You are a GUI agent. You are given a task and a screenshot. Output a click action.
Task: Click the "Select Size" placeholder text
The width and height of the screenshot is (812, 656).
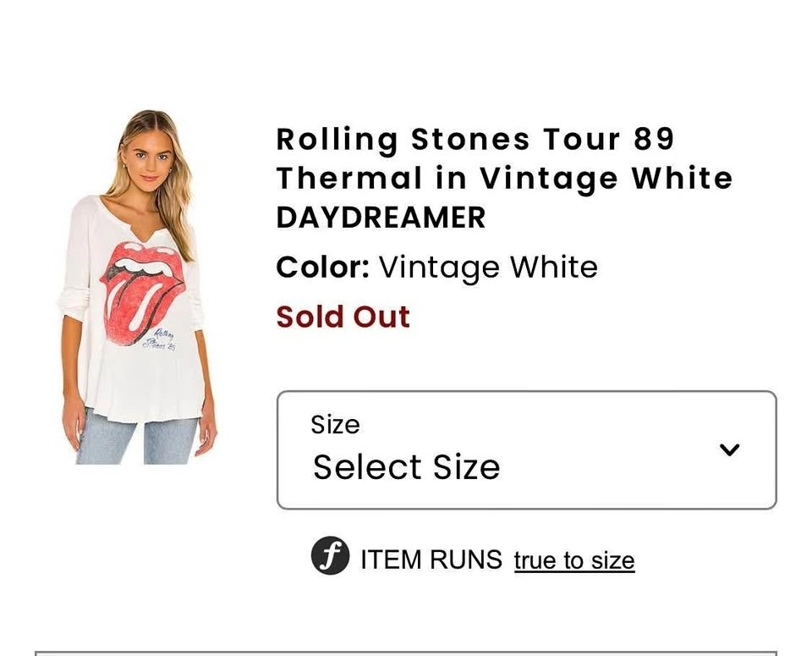coord(406,466)
